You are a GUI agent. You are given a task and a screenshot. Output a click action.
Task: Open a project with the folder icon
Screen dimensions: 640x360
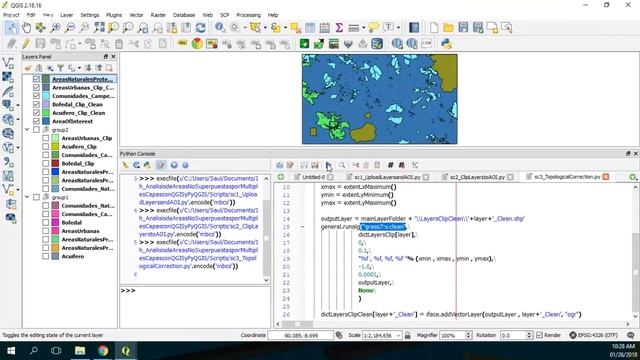(x=448, y=28)
